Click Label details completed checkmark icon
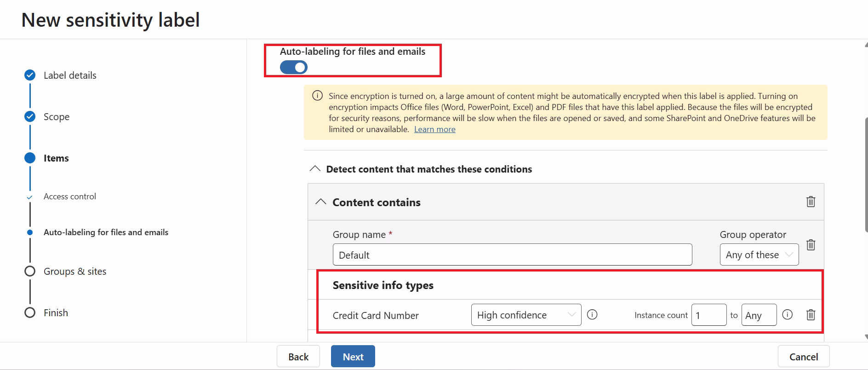This screenshot has width=868, height=370. tap(30, 75)
